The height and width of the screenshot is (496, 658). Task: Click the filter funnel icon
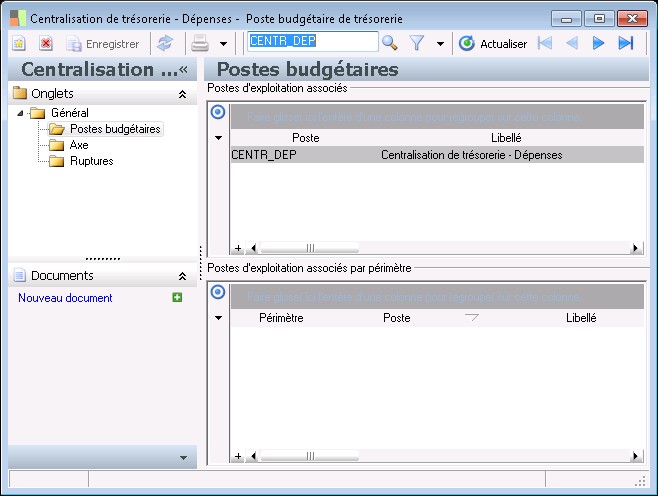coord(417,43)
